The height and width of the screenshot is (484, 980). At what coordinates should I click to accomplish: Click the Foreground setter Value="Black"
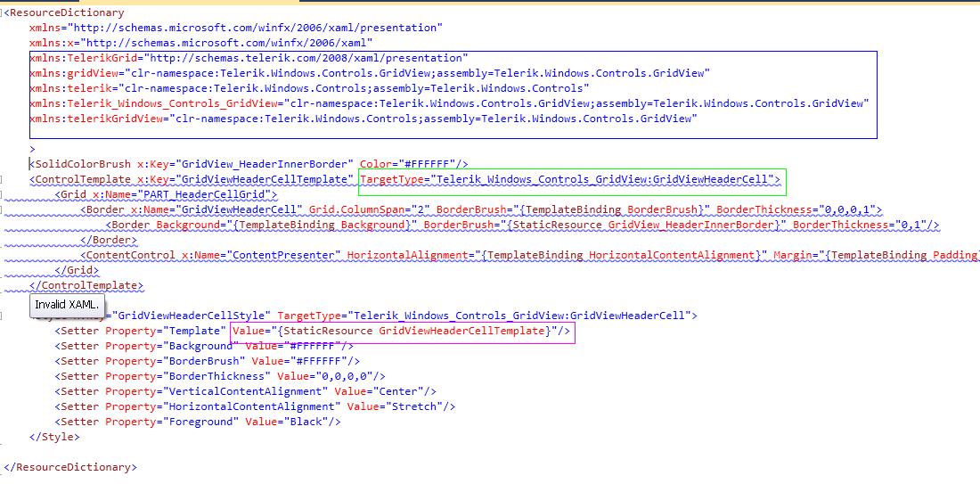pos(287,422)
